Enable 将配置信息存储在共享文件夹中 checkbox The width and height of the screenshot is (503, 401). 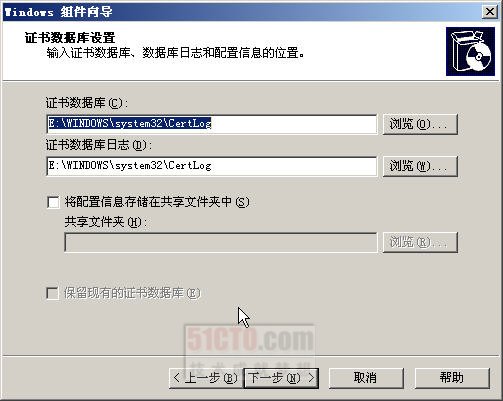click(53, 202)
